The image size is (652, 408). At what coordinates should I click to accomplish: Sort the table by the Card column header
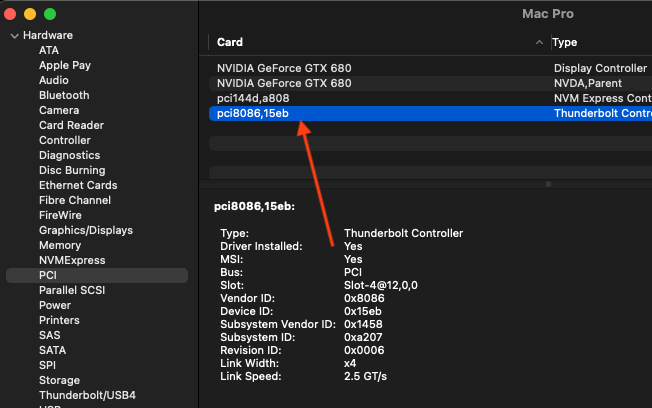pyautogui.click(x=230, y=43)
